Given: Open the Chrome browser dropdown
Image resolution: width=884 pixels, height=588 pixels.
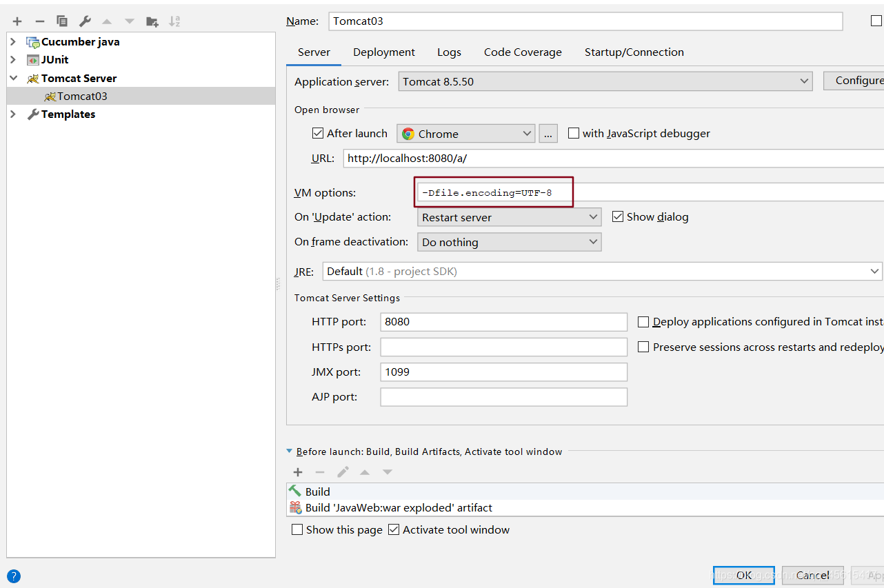Looking at the screenshot, I should click(466, 134).
